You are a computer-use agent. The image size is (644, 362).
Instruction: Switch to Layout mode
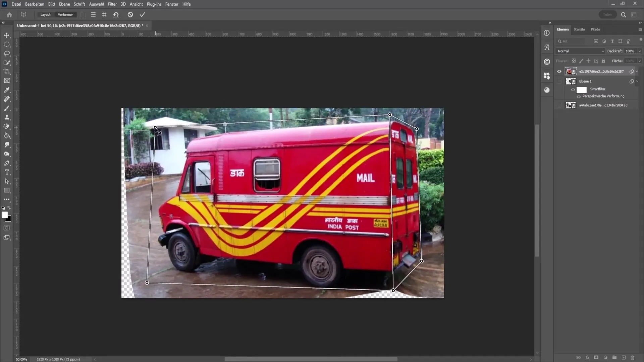(x=45, y=15)
